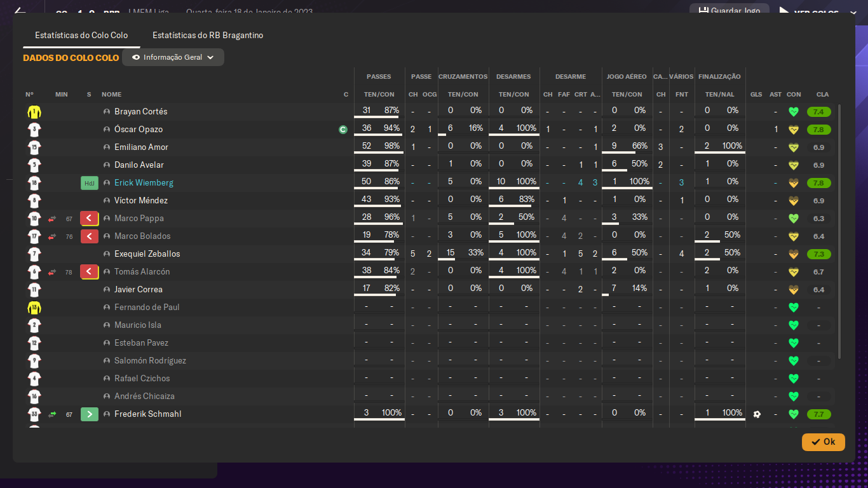The height and width of the screenshot is (488, 868).
Task: Click substitution swap icon for Marco Pappa
Action: click(x=52, y=219)
